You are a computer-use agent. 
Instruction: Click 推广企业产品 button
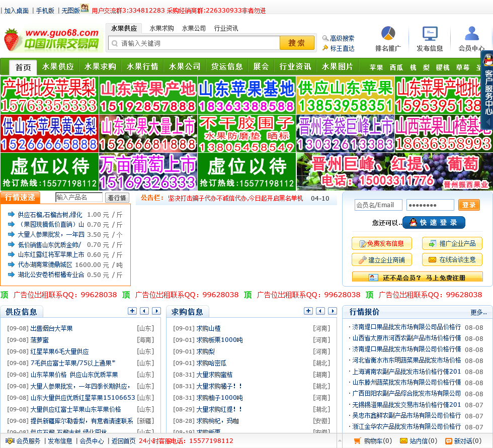coord(452,243)
